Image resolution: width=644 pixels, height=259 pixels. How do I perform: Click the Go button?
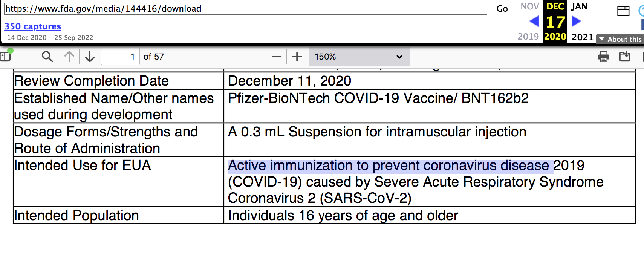tap(502, 9)
